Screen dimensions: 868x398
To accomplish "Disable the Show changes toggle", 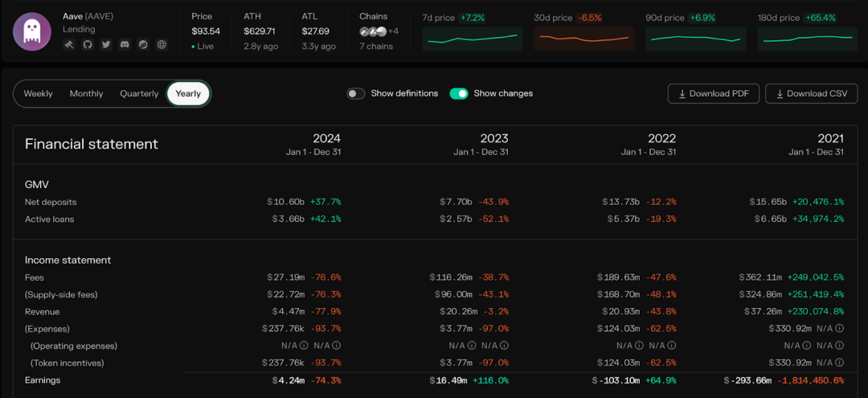I will coord(459,93).
